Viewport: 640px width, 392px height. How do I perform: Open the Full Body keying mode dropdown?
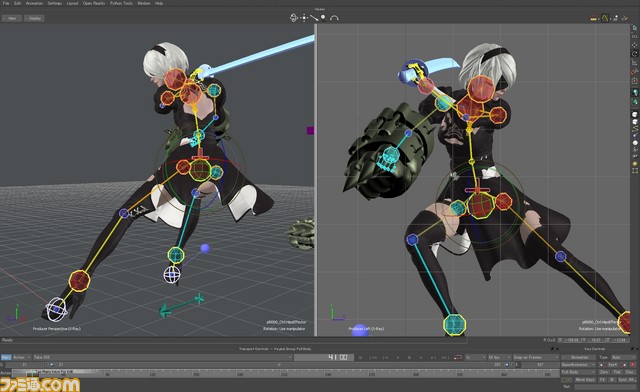pyautogui.click(x=578, y=372)
